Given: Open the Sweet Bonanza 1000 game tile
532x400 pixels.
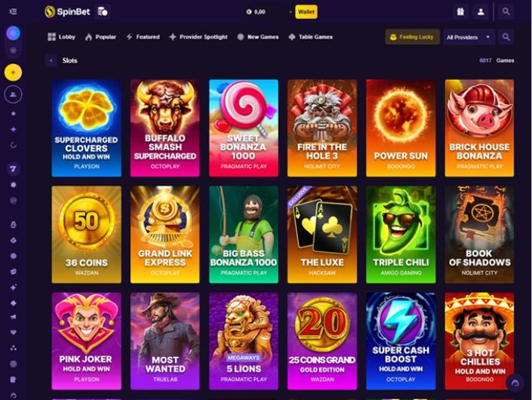Looking at the screenshot, I should (243, 128).
